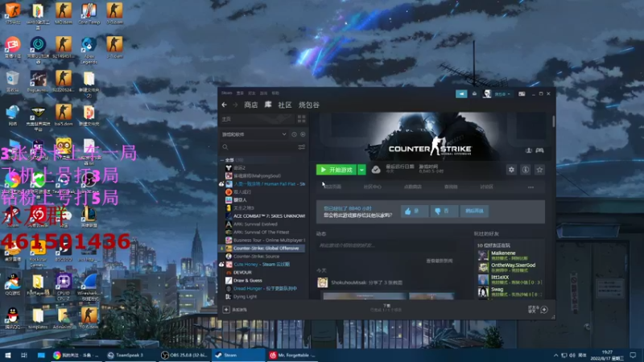Screen dimensions: 644x362
Task: Open the 查看 view menu
Action: coord(240,93)
